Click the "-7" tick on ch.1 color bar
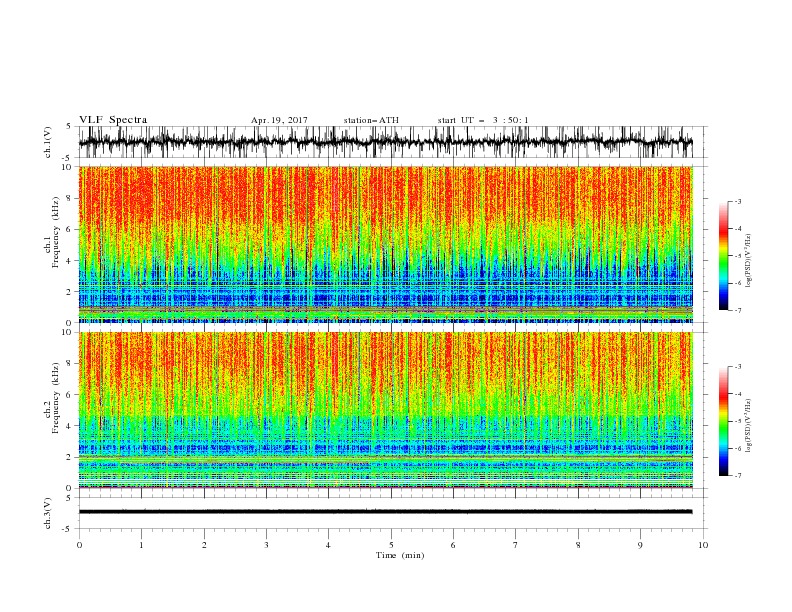The width and height of the screenshot is (792, 612). coord(737,310)
